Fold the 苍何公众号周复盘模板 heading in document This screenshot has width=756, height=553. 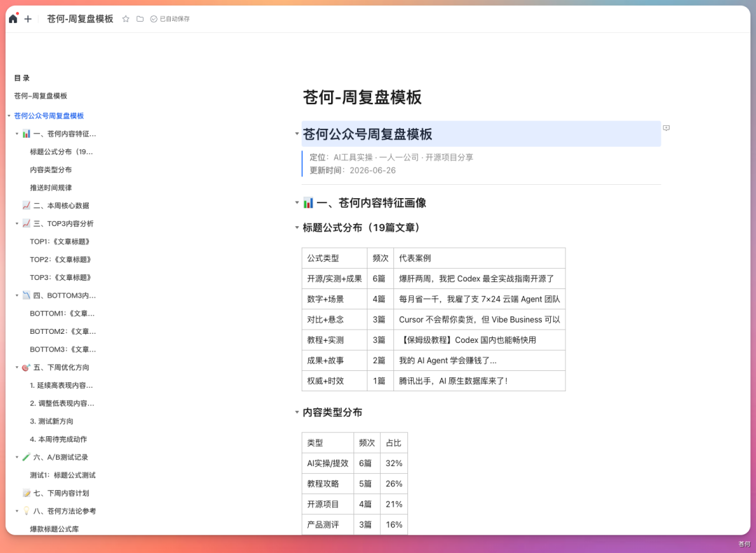click(x=297, y=134)
